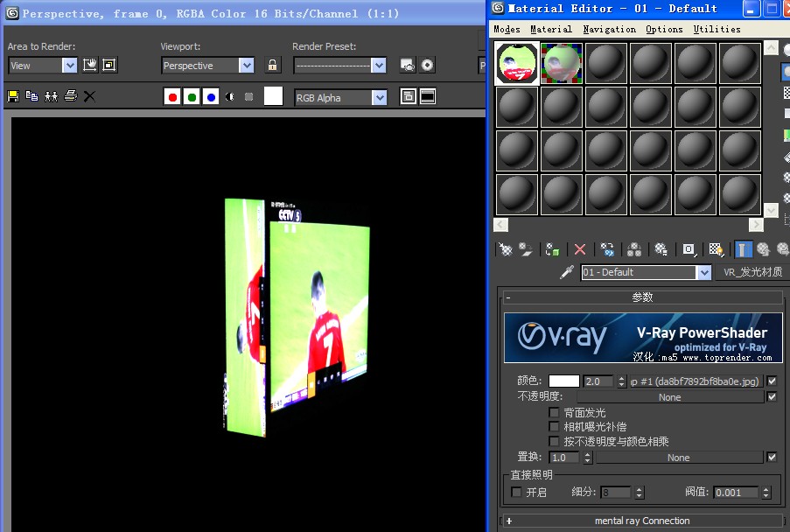Click Material ID Channel icon

click(689, 248)
